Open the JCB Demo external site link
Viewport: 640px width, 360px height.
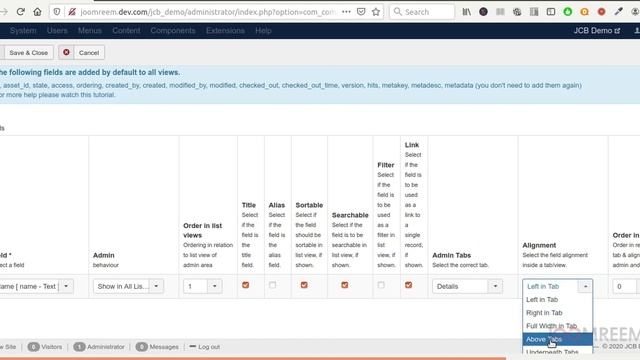[596, 31]
